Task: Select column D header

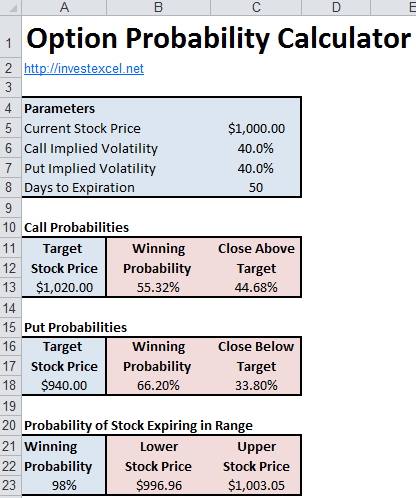Action: click(x=336, y=7)
